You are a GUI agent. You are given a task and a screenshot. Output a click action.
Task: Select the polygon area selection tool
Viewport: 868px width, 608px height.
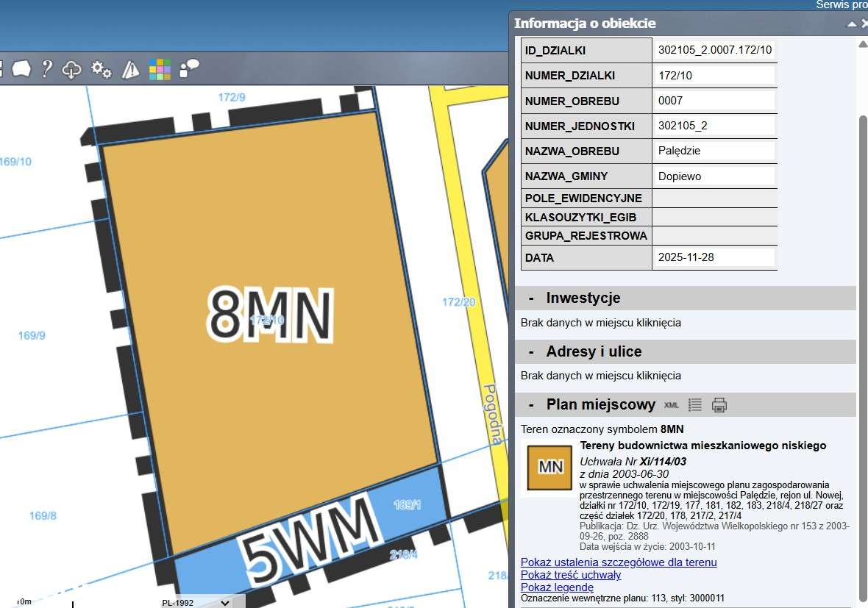click(x=21, y=69)
